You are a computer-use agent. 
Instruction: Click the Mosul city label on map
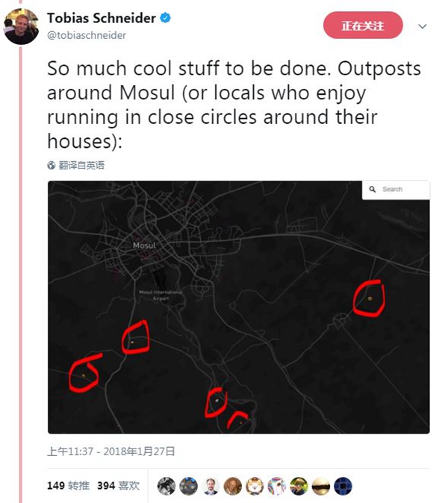pos(143,245)
